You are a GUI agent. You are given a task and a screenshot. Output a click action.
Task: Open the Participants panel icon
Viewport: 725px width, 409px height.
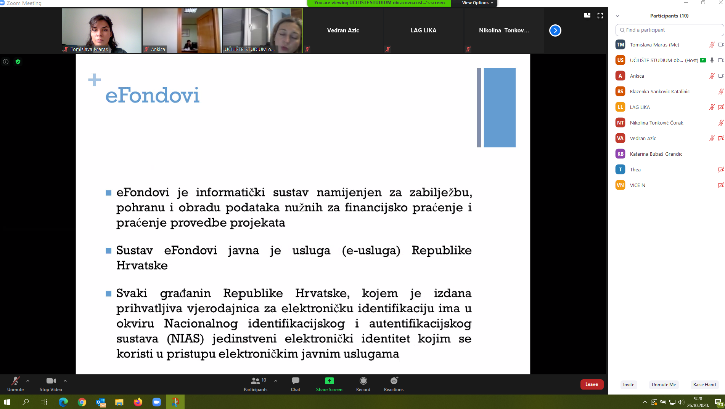[x=256, y=380]
